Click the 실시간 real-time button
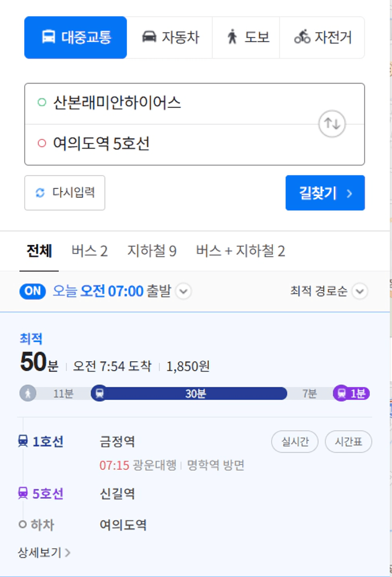Screen dimensions: 392x577 pos(295,442)
